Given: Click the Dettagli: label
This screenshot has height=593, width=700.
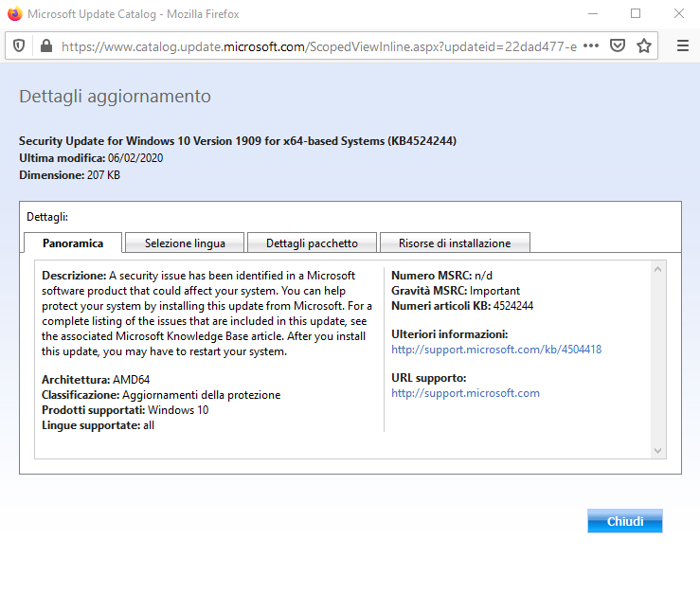Looking at the screenshot, I should (x=47, y=217).
